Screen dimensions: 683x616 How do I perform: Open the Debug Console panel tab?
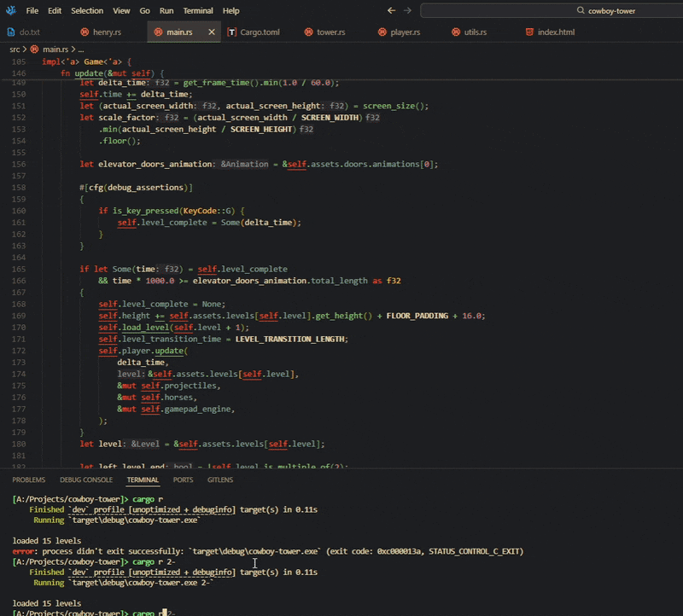[x=86, y=479]
